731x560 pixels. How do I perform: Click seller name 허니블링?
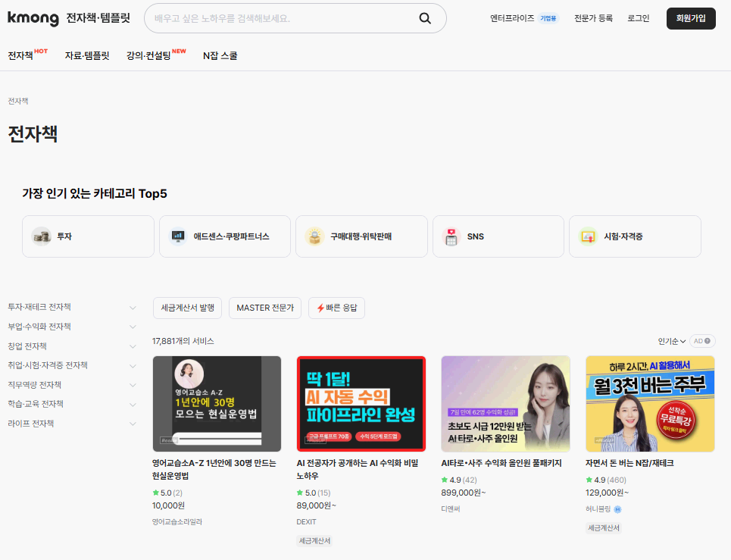pyautogui.click(x=598, y=509)
